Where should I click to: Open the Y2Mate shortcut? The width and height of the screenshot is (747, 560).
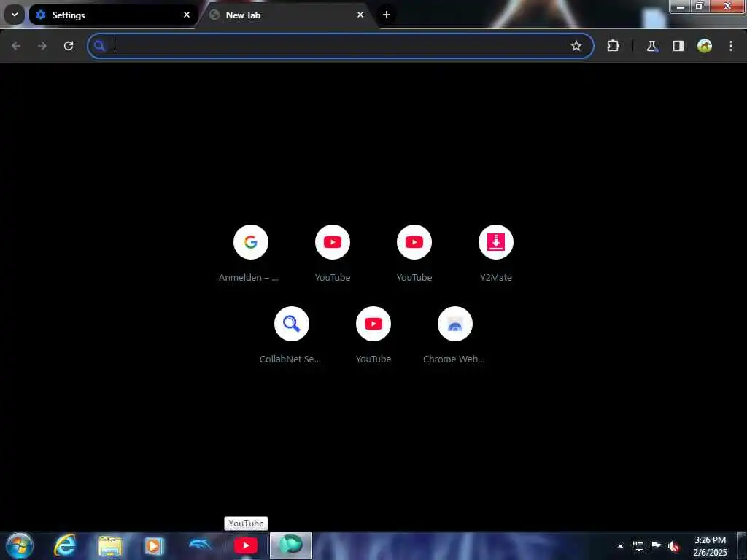coord(496,253)
